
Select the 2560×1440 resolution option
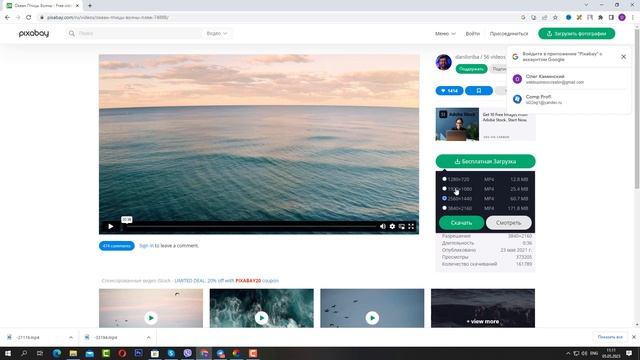(x=444, y=198)
